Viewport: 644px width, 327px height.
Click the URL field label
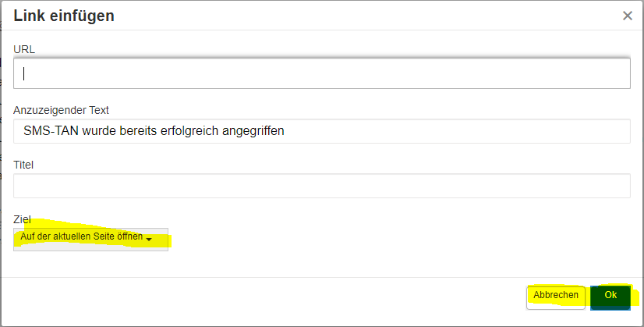coord(24,49)
